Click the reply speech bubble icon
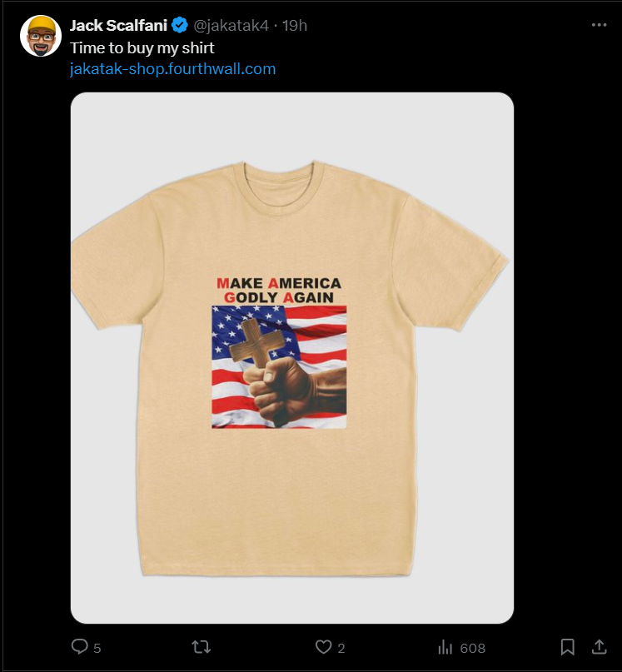 coord(79,647)
